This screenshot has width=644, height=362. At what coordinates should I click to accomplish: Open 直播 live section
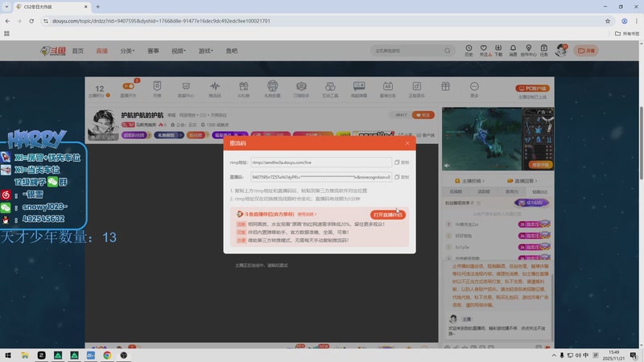tap(102, 51)
